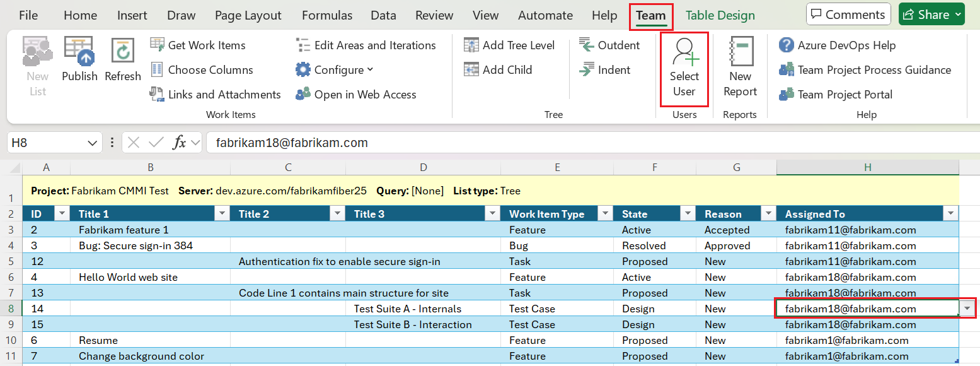
Task: Click inside the formula bar
Action: (441, 142)
